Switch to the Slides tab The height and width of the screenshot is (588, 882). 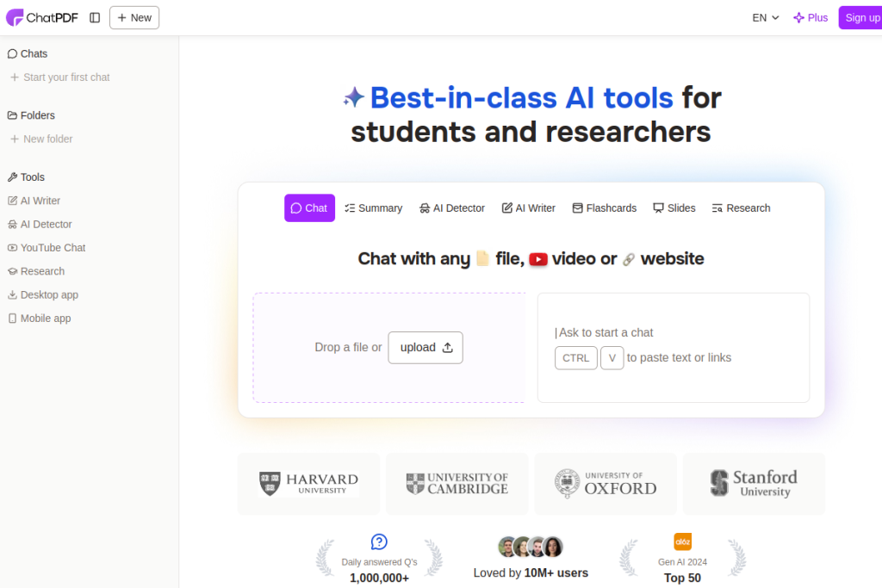coord(674,208)
